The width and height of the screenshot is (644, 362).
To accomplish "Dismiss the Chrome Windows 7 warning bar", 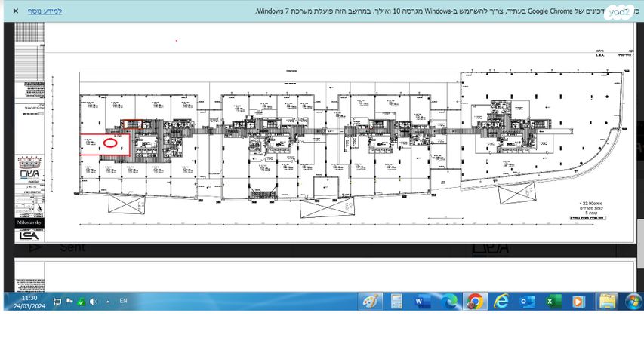I will 15,11.
